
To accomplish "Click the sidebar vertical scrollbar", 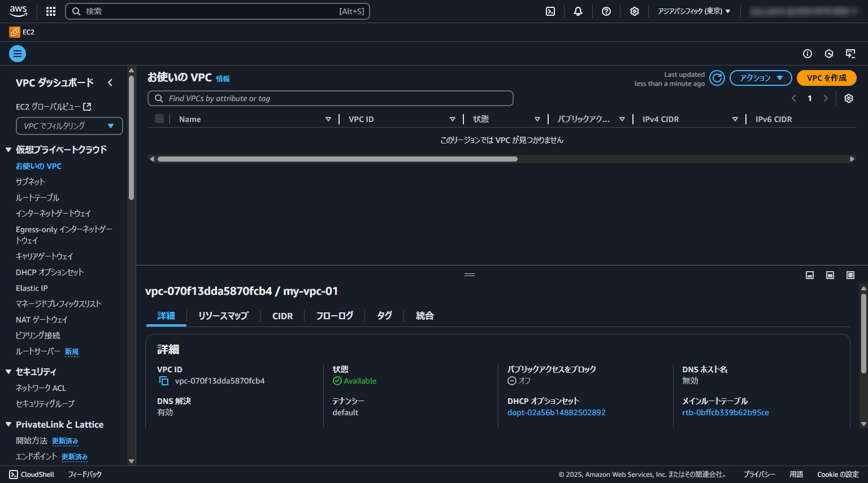I will [x=131, y=138].
